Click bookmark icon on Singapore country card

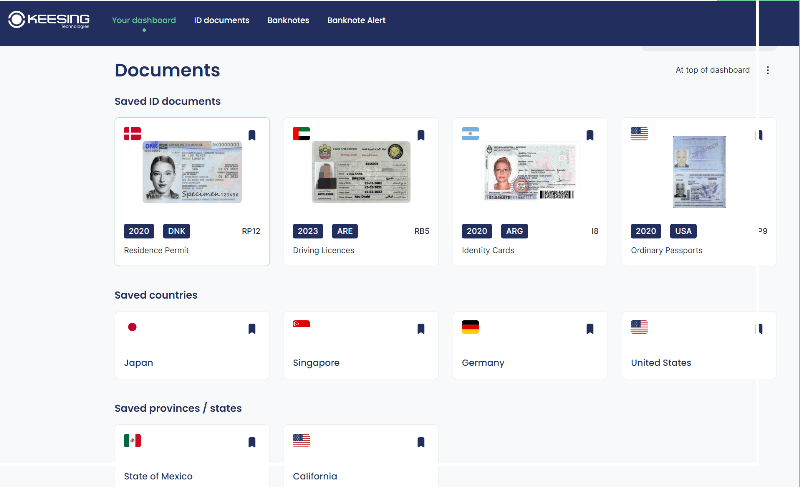421,328
